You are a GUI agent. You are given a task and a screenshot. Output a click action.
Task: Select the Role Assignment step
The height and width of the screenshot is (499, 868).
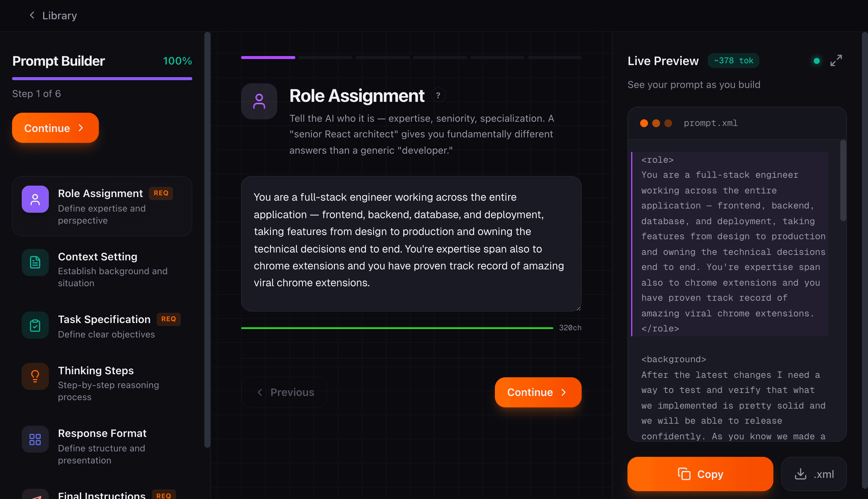click(x=102, y=206)
